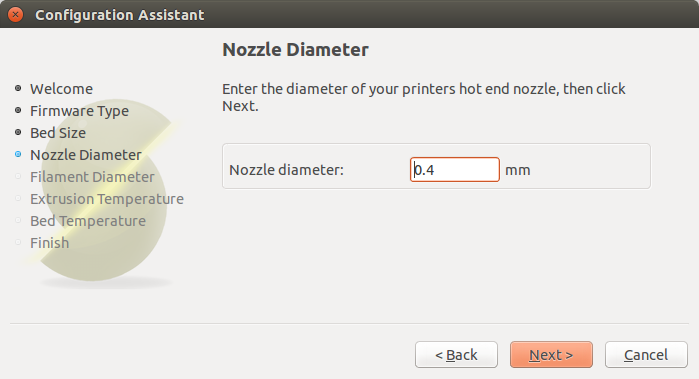Select the Firmware Type step

pyautogui.click(x=79, y=111)
